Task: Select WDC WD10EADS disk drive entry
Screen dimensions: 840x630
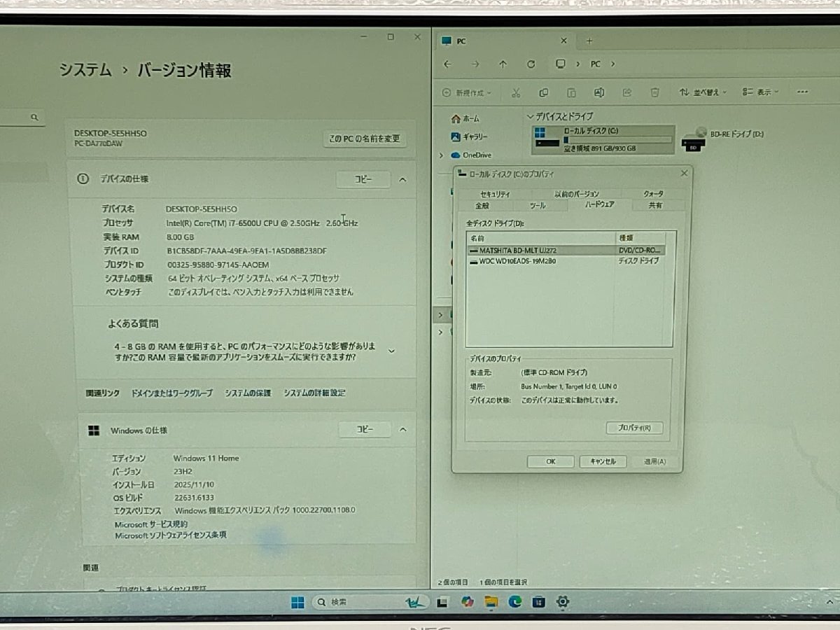Action: pyautogui.click(x=535, y=260)
